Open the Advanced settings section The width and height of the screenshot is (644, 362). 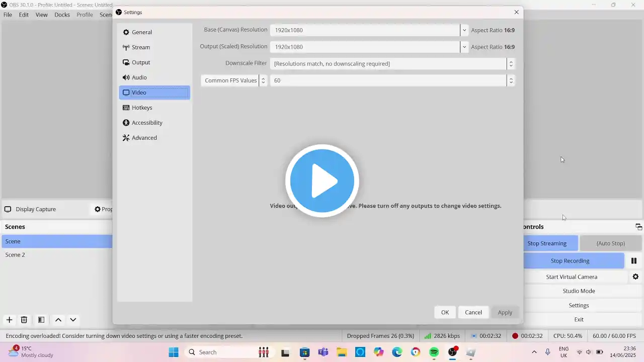154,138
